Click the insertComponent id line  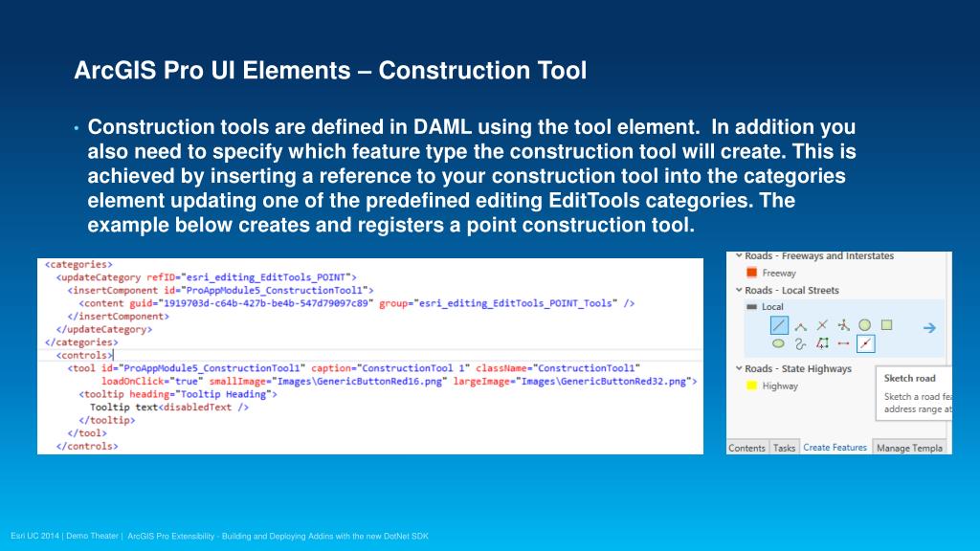[220, 291]
